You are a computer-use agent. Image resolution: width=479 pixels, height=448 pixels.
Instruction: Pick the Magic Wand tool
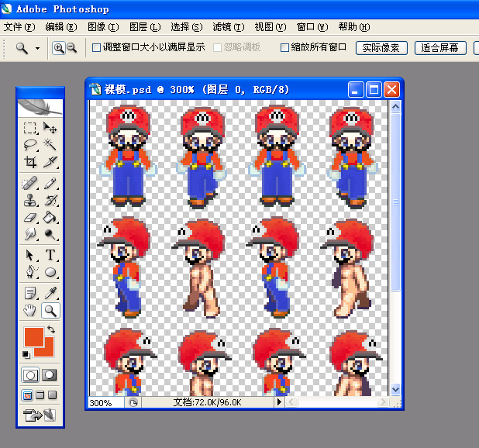(50, 145)
